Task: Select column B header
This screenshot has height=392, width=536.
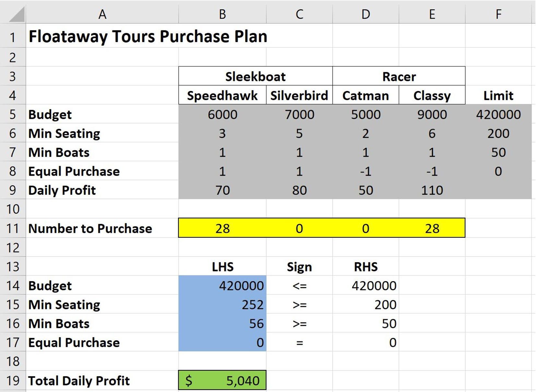Action: [x=222, y=14]
